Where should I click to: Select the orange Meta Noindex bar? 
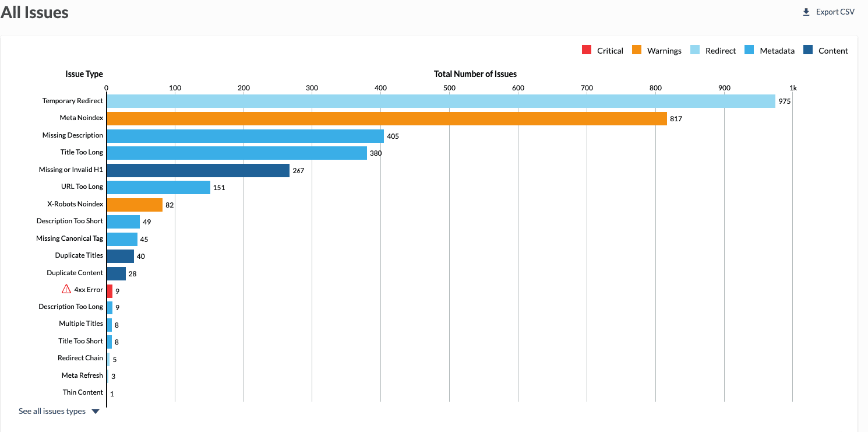tap(387, 118)
